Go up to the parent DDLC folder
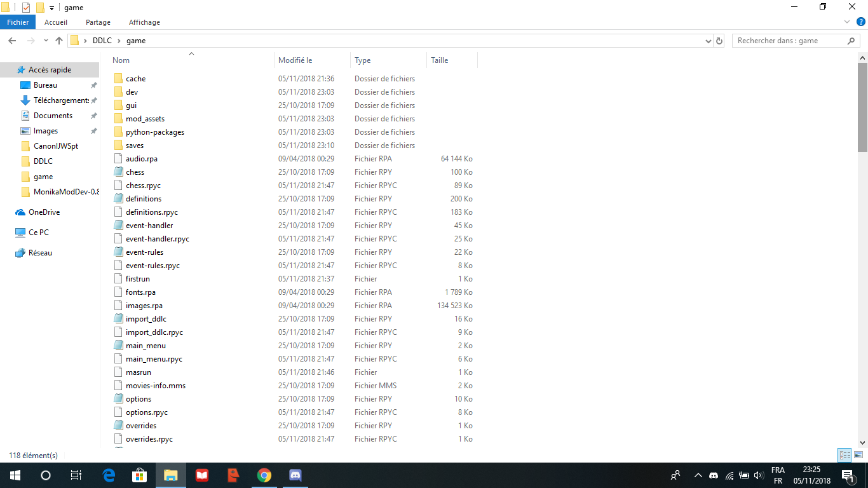 coord(59,40)
